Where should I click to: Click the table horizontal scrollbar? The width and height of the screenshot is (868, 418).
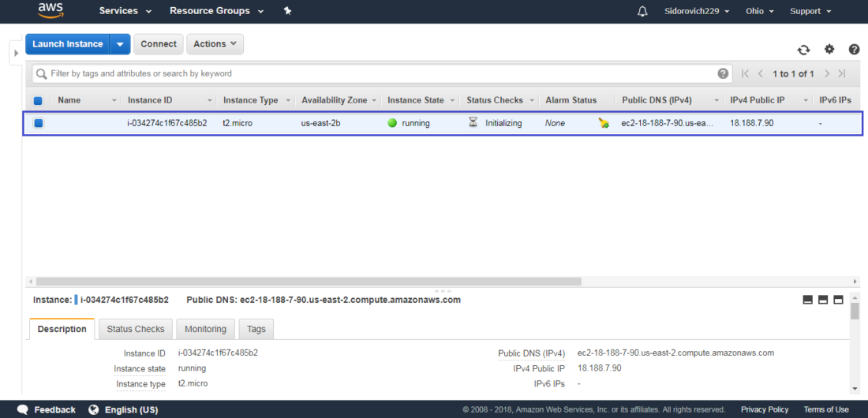point(309,282)
